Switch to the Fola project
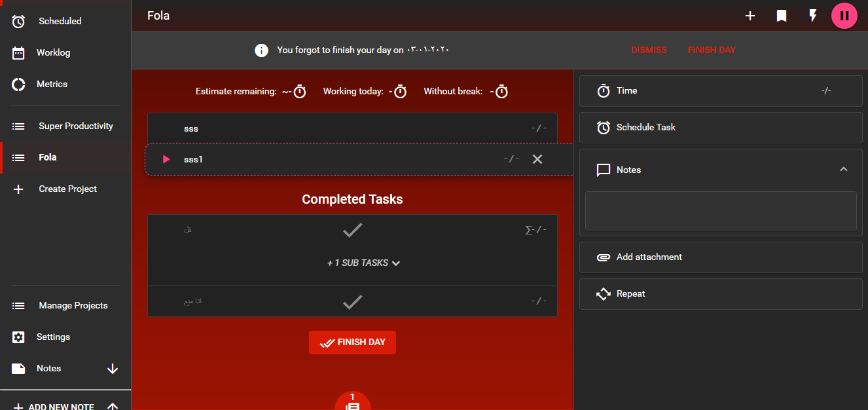Image resolution: width=868 pixels, height=410 pixels. (x=46, y=157)
